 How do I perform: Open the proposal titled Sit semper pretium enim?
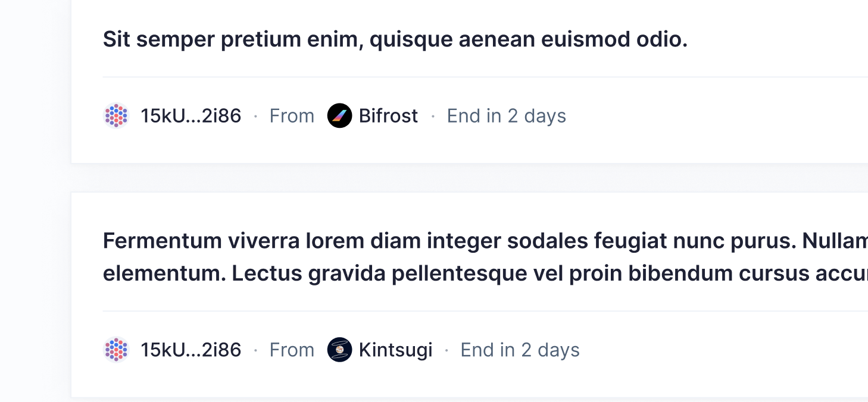click(395, 39)
